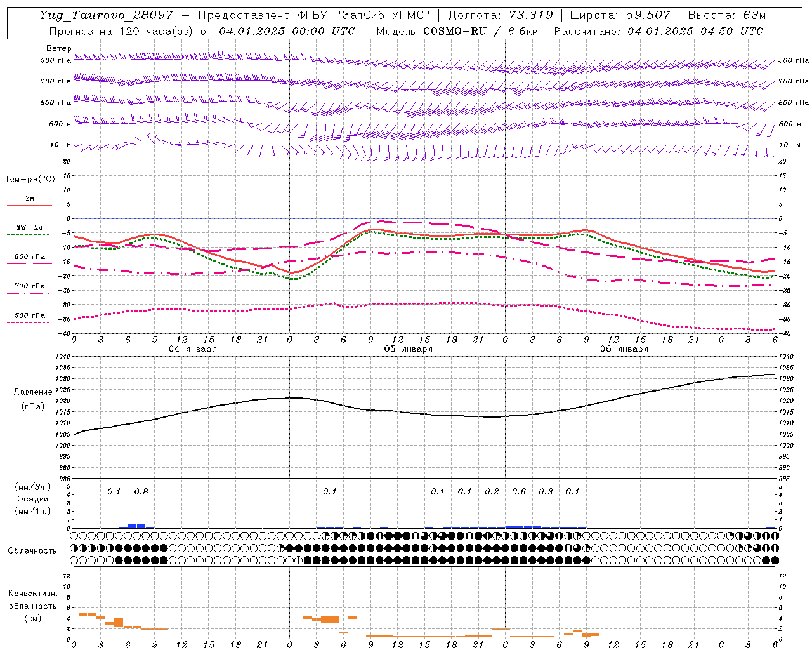Viewport: 812px width, 650px height.
Task: Click the "Широта: 59.507" header value
Action: (620, 15)
